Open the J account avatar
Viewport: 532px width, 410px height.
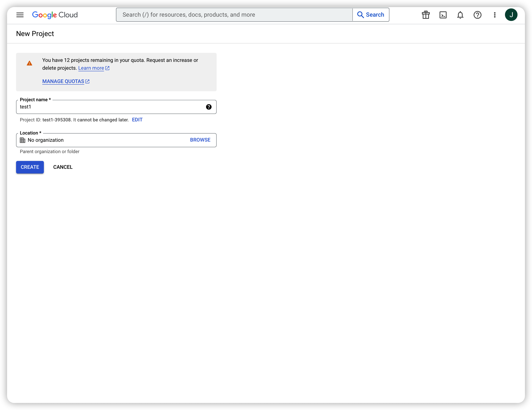511,15
